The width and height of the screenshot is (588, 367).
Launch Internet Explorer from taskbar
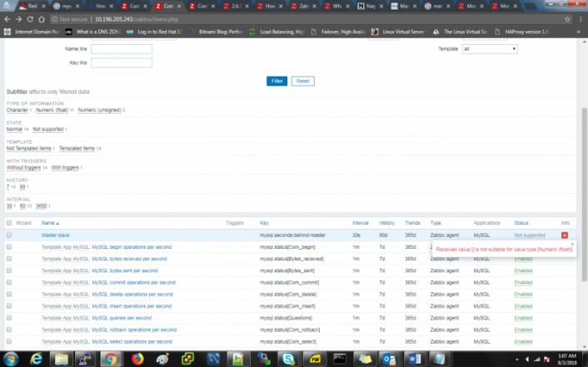pyautogui.click(x=37, y=360)
